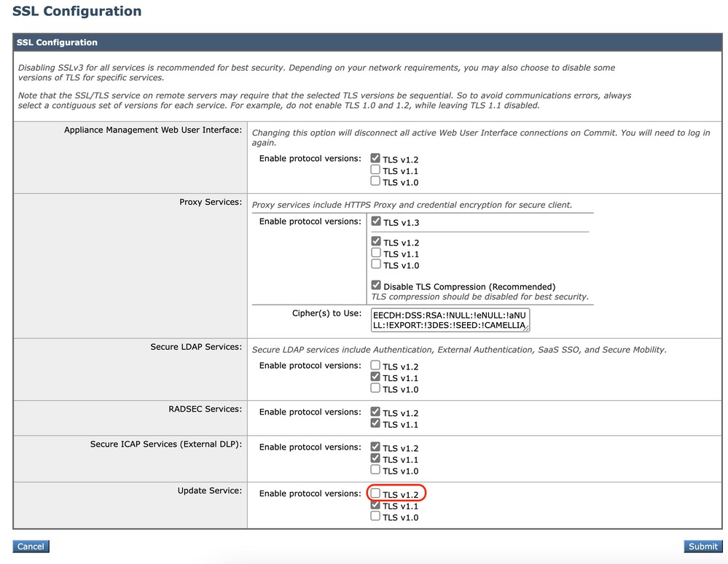Uncheck TLS v1.3 under Proxy Services
The height and width of the screenshot is (564, 728).
(x=376, y=222)
